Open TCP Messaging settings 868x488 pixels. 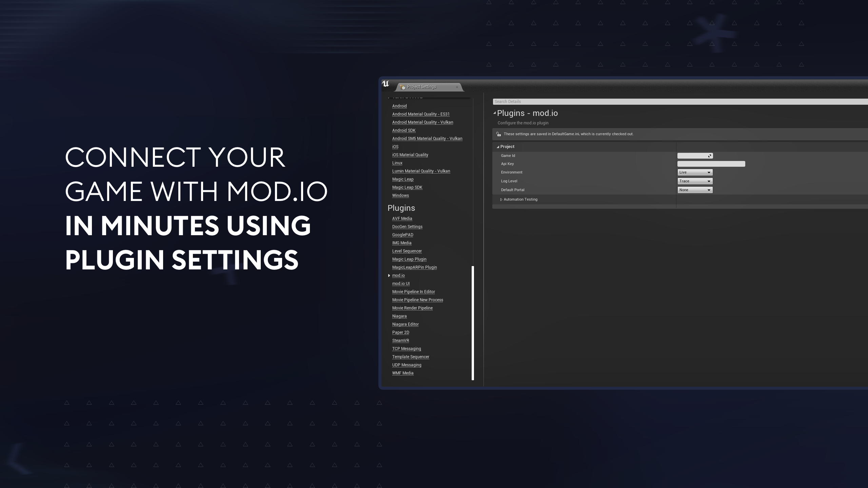point(407,349)
